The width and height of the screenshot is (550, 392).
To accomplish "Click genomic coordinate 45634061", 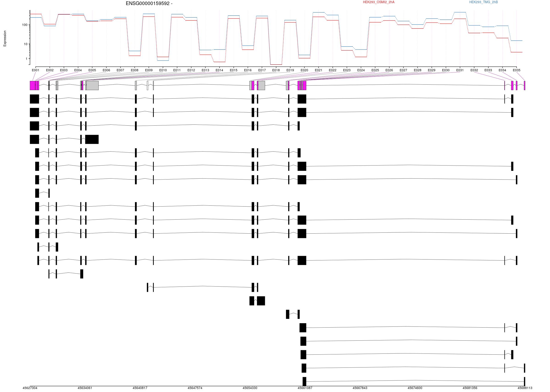I will pos(85,388).
